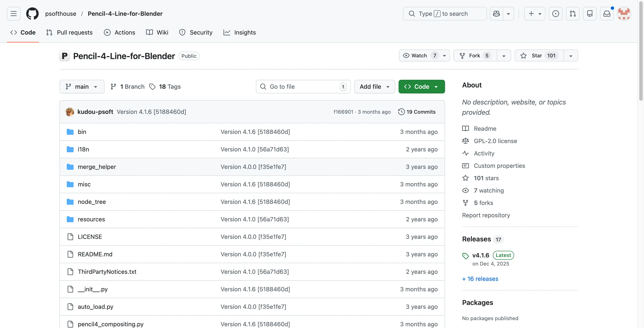Click the GitHub logo home icon
Image resolution: width=644 pixels, height=328 pixels.
coord(32,13)
